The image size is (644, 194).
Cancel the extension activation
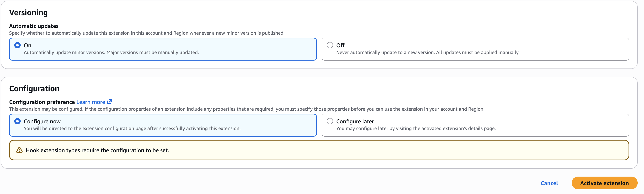[549, 183]
